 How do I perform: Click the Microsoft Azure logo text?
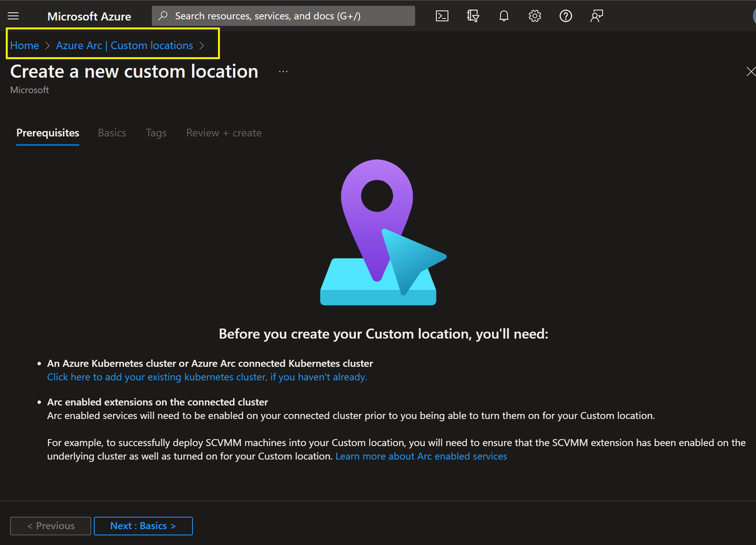(x=89, y=16)
